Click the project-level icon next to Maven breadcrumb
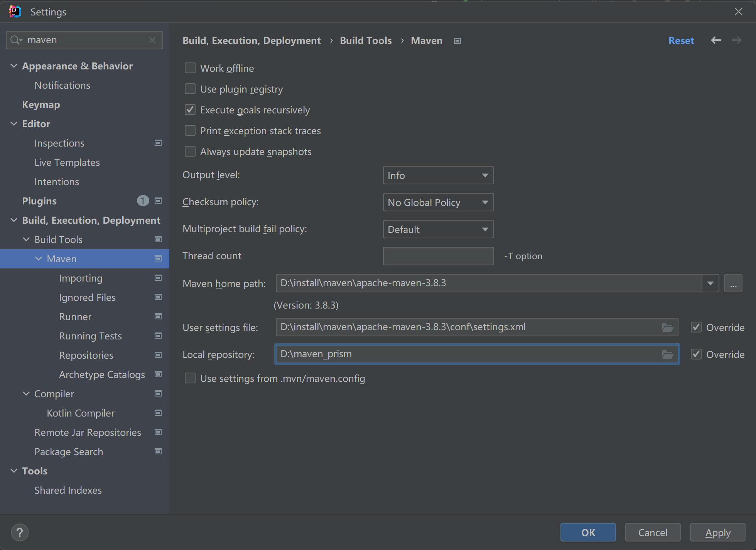This screenshot has width=756, height=550. [457, 41]
